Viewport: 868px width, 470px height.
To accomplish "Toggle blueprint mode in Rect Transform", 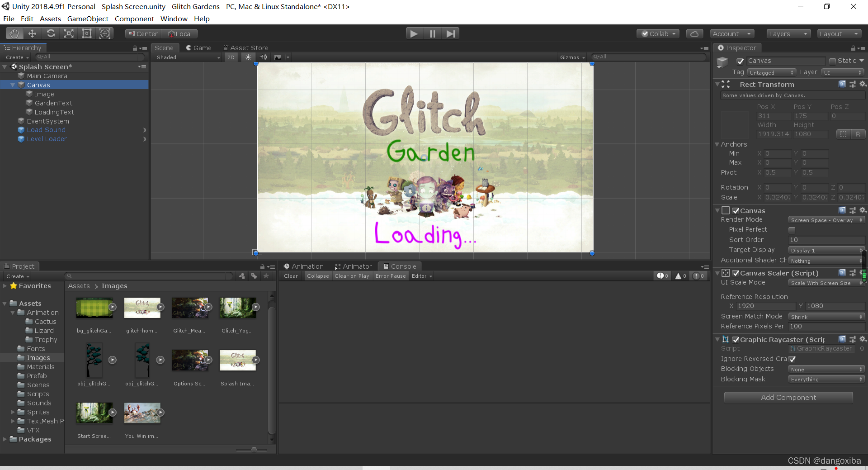I will pos(843,134).
